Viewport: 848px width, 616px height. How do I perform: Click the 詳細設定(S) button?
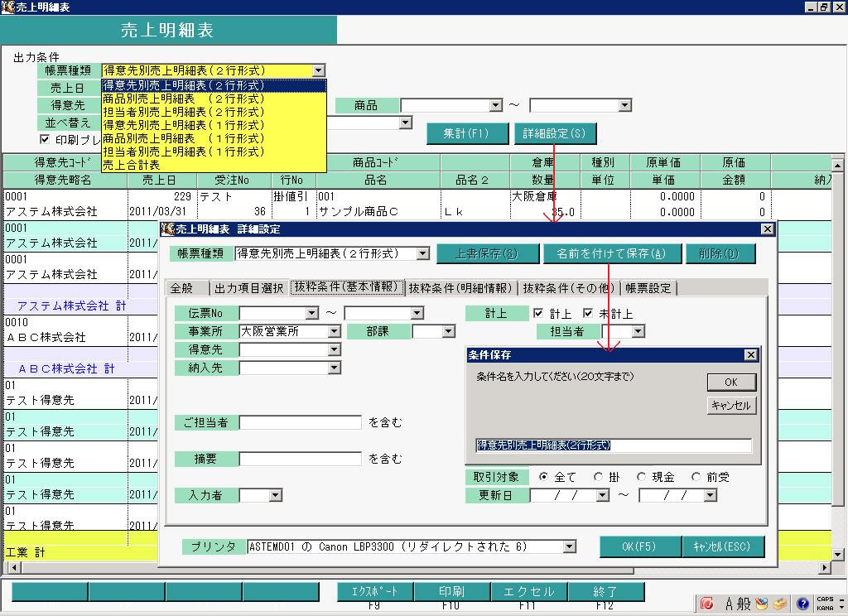554,133
